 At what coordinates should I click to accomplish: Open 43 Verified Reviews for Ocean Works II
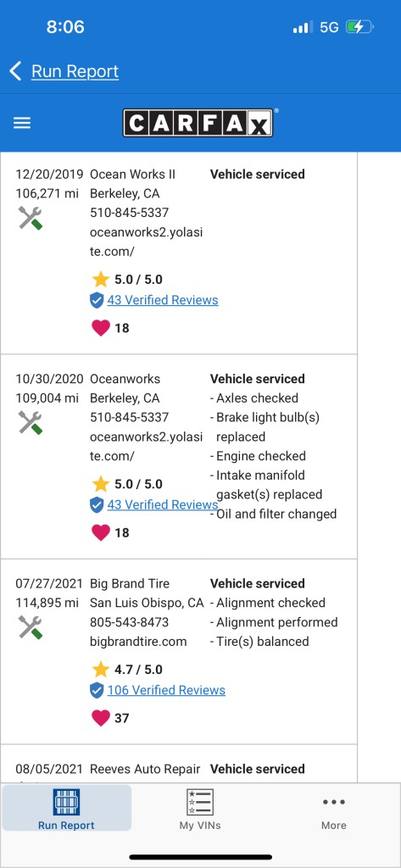[163, 300]
